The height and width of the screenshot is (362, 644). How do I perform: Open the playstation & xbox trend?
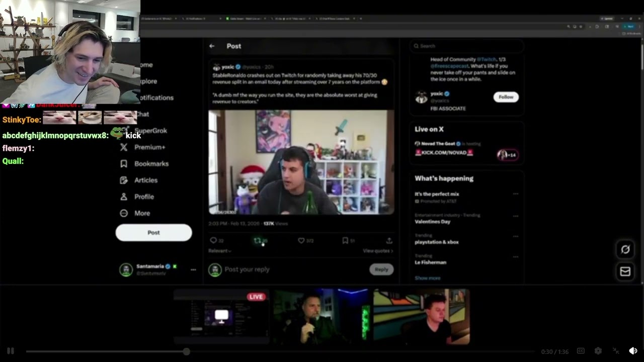point(436,242)
